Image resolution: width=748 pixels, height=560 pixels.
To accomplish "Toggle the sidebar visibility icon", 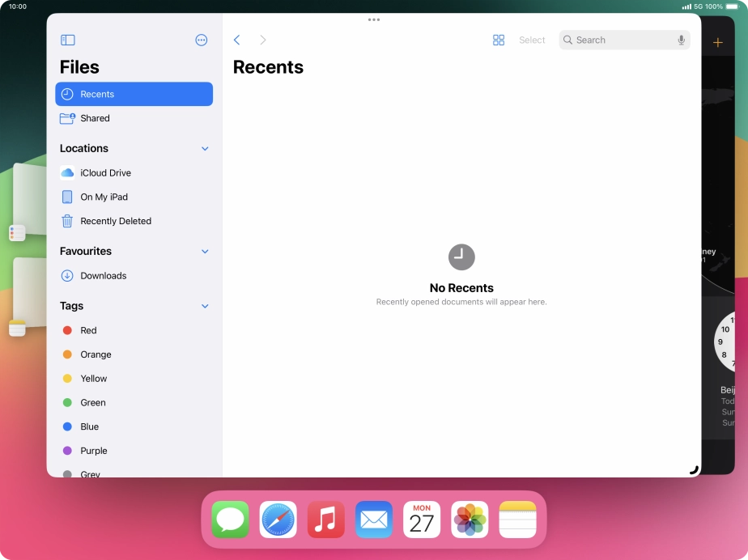I will pos(68,40).
